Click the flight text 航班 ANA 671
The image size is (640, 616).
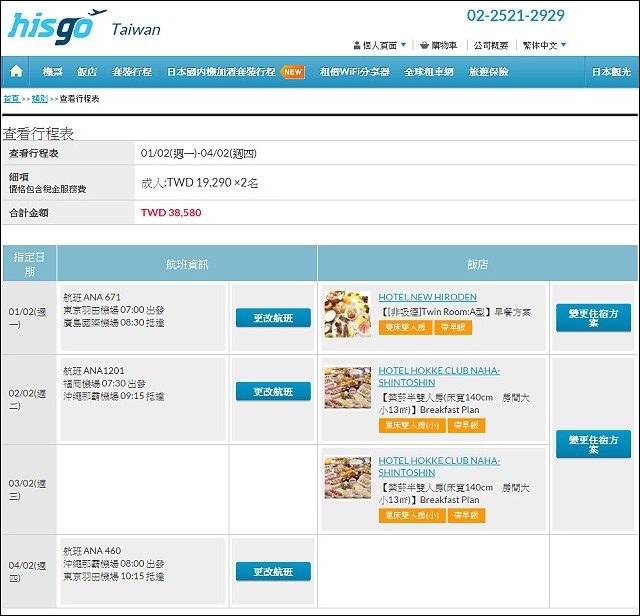pos(92,297)
